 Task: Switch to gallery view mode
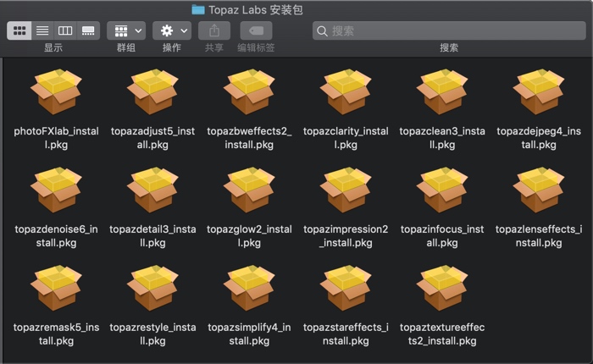88,30
